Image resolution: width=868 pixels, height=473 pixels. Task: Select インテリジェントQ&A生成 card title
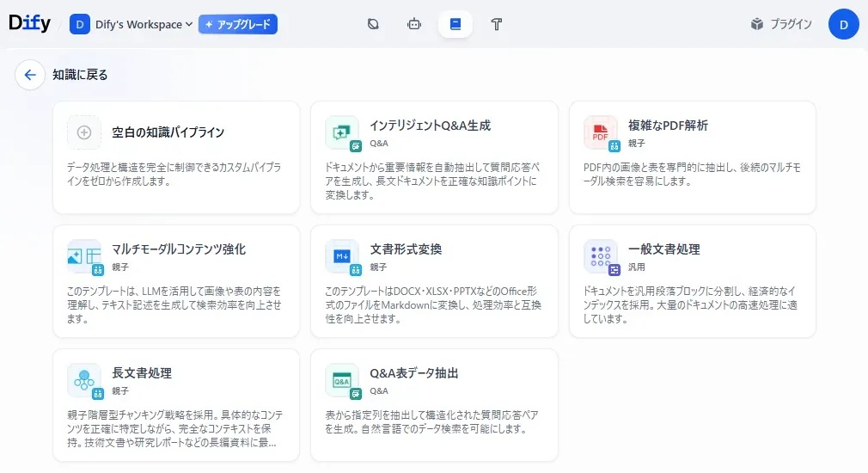tap(430, 126)
